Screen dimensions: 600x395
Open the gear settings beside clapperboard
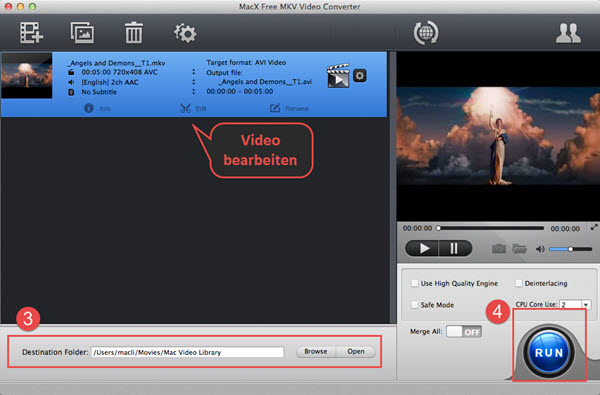pyautogui.click(x=359, y=76)
